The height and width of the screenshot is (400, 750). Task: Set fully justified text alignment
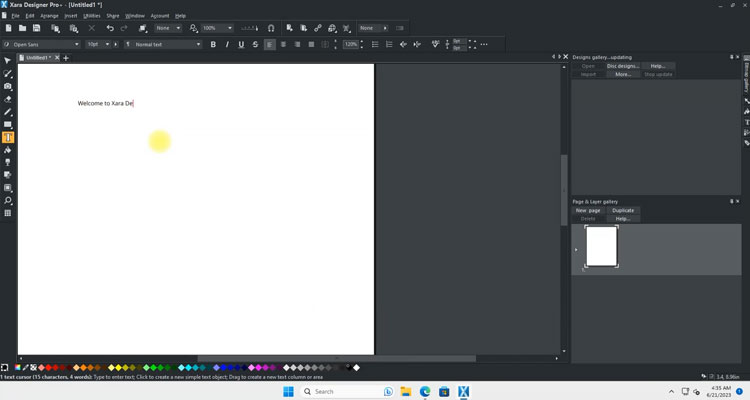(x=311, y=44)
